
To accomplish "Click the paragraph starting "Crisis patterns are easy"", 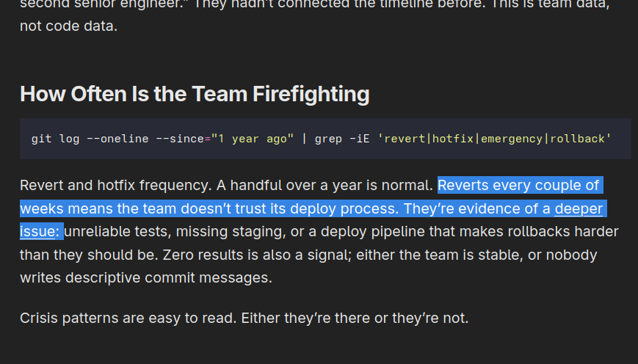I will tap(244, 318).
